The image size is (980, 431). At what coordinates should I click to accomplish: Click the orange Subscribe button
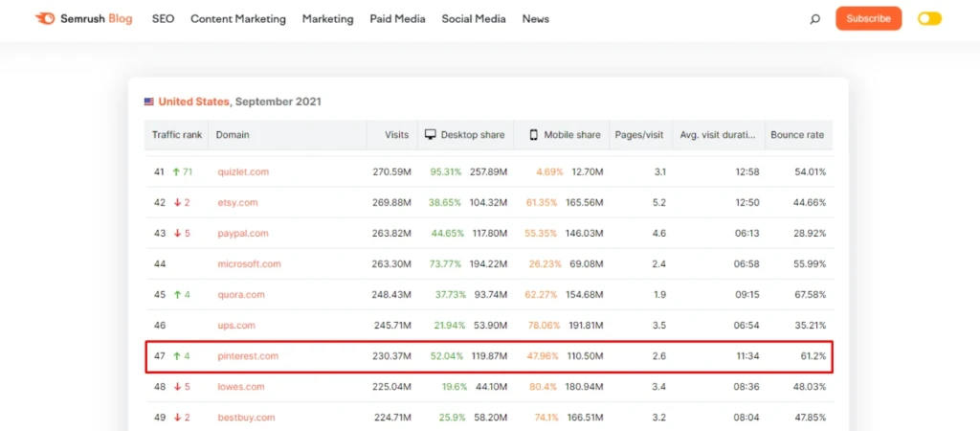[x=869, y=19]
